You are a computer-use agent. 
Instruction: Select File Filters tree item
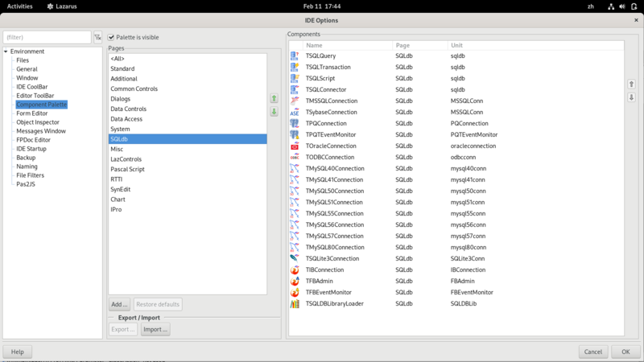coord(30,175)
